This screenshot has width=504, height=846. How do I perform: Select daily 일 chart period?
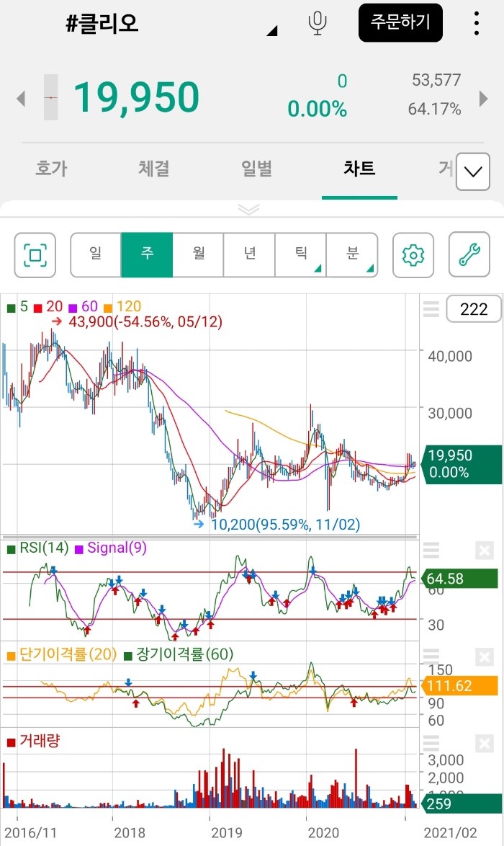[x=96, y=254]
